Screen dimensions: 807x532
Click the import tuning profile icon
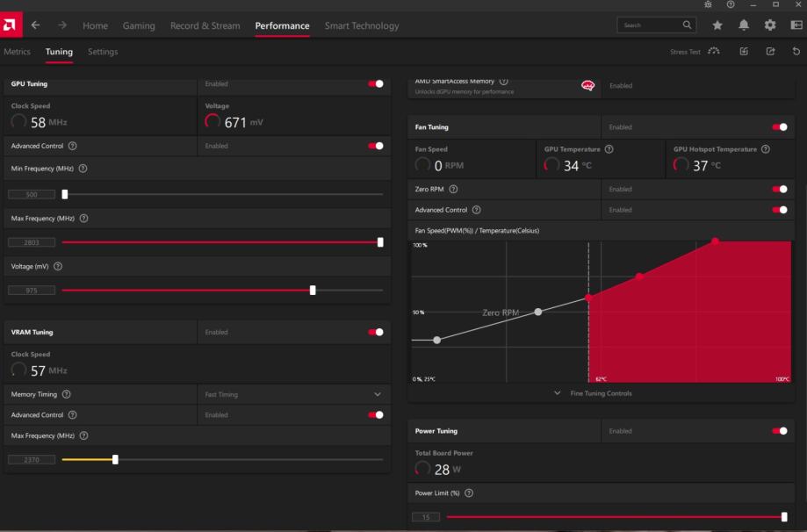click(x=744, y=52)
